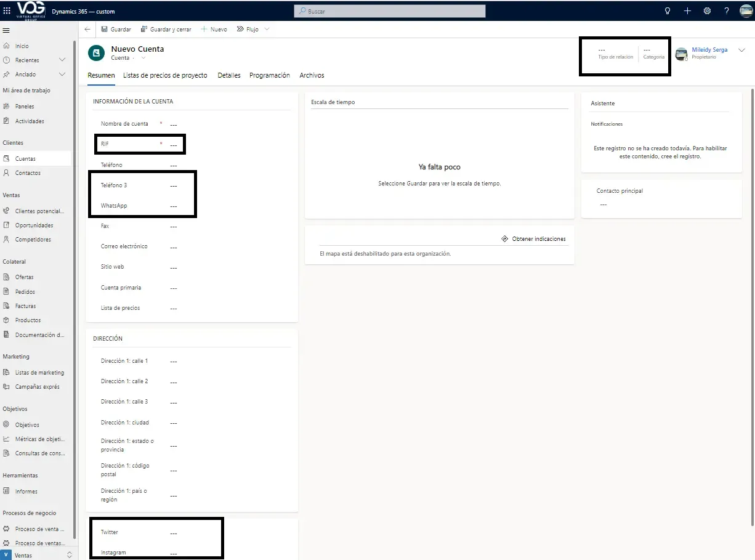This screenshot has height=560, width=755.
Task: Click the back arrow in command bar
Action: (x=87, y=30)
